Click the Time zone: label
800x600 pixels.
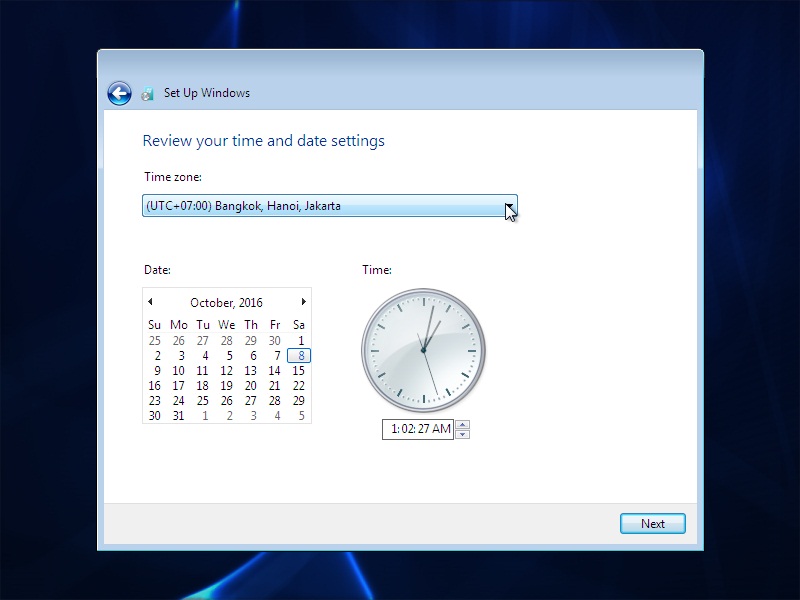[x=173, y=177]
